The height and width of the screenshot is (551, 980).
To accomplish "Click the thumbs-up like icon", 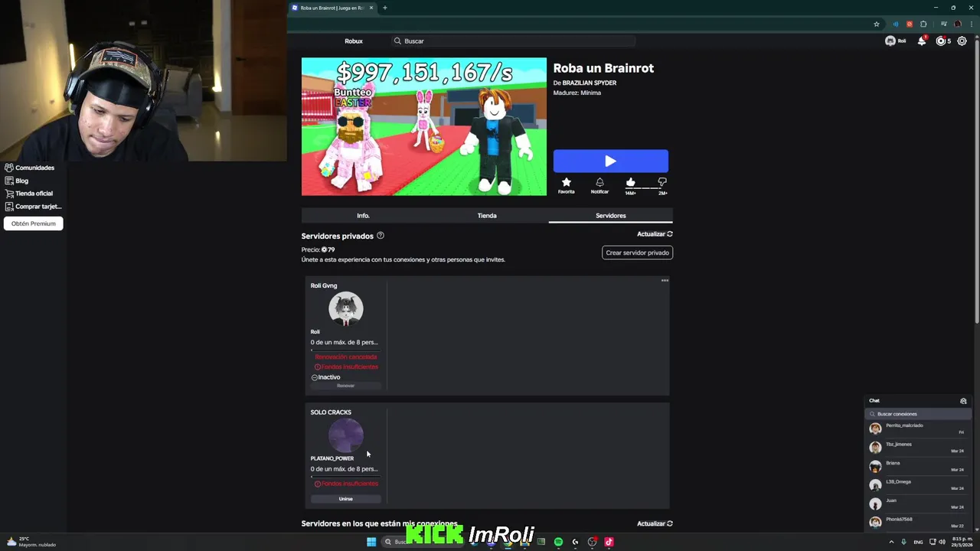I will (630, 182).
